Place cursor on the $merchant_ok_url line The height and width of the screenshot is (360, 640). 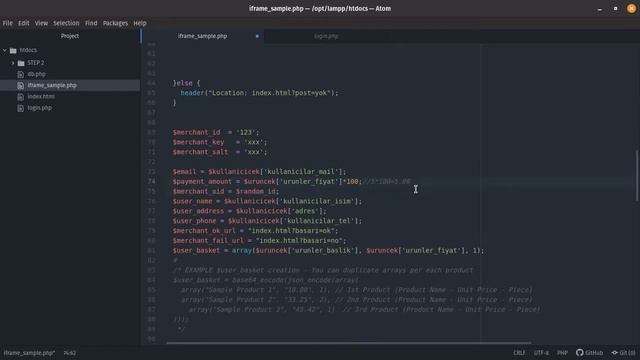click(x=256, y=231)
